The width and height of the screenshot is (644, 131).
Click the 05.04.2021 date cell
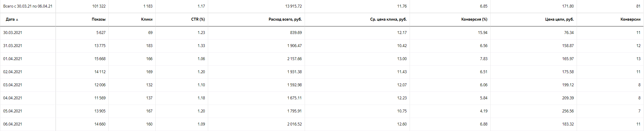pyautogui.click(x=13, y=111)
